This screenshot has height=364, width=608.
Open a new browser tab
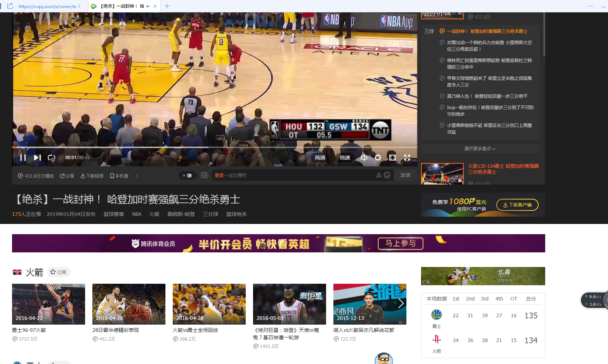[x=167, y=6]
